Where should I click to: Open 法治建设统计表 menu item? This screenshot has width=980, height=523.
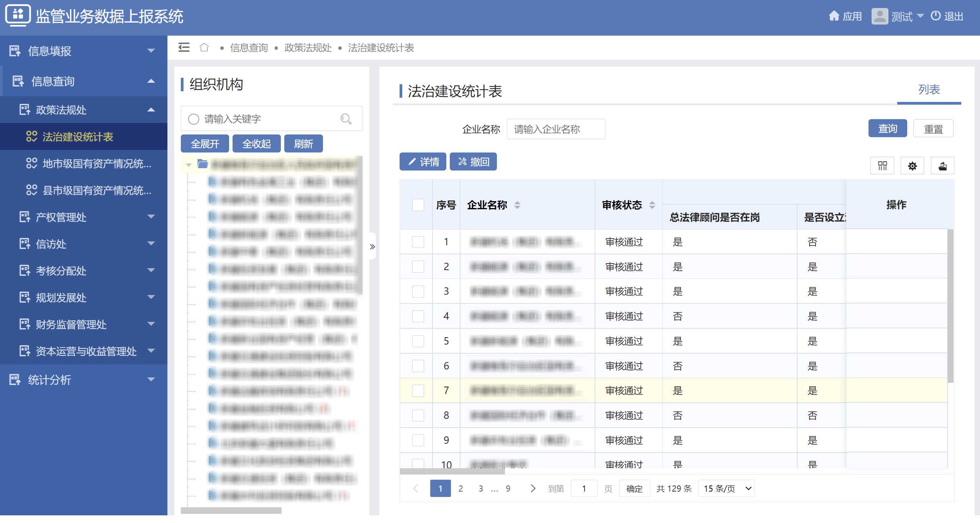click(x=84, y=136)
